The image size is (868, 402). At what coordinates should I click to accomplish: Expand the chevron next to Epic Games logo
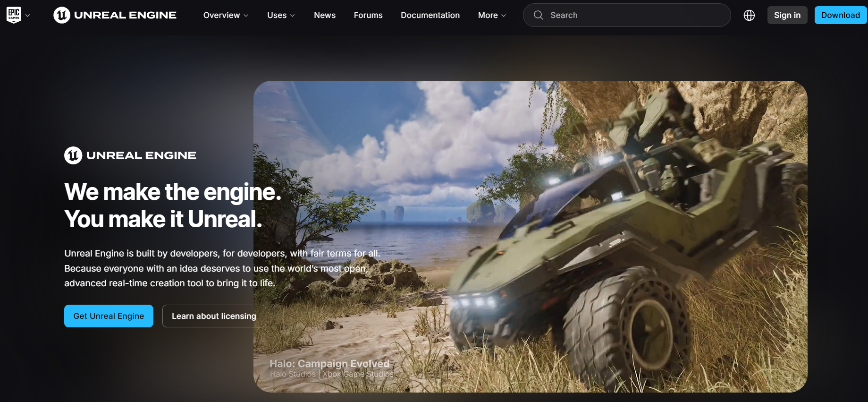click(x=27, y=16)
